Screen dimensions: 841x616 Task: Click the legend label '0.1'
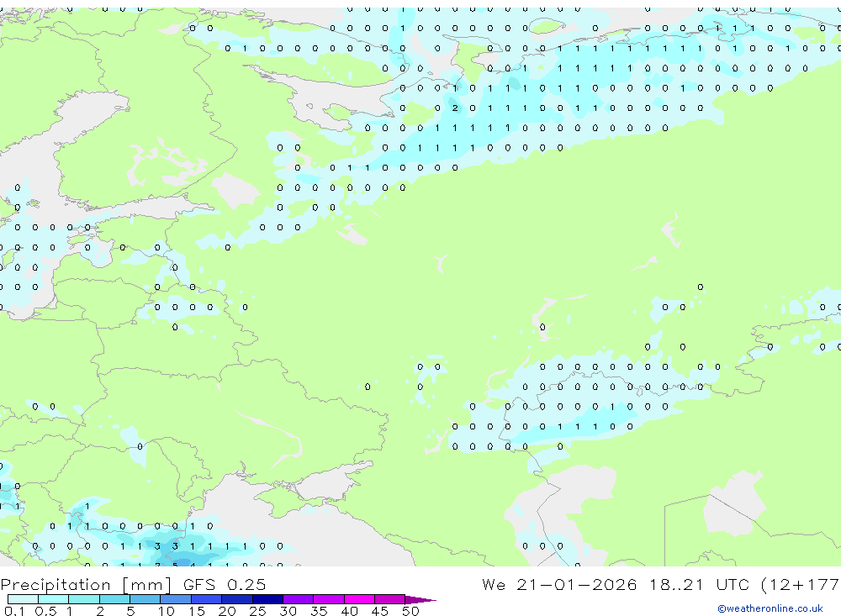(x=14, y=611)
